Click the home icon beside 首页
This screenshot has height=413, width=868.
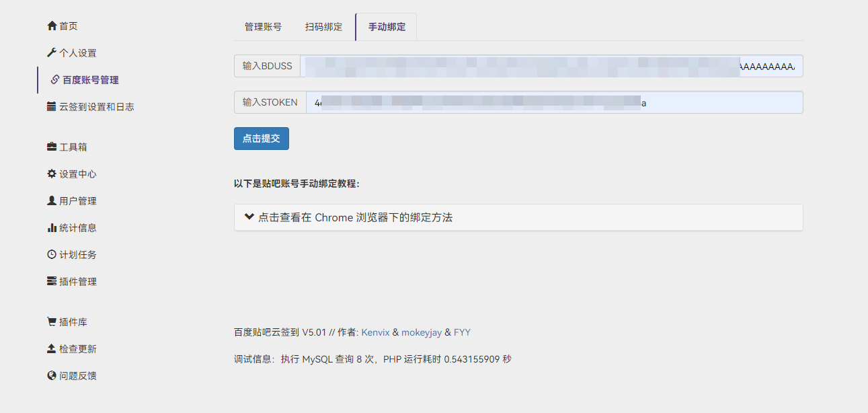point(52,26)
